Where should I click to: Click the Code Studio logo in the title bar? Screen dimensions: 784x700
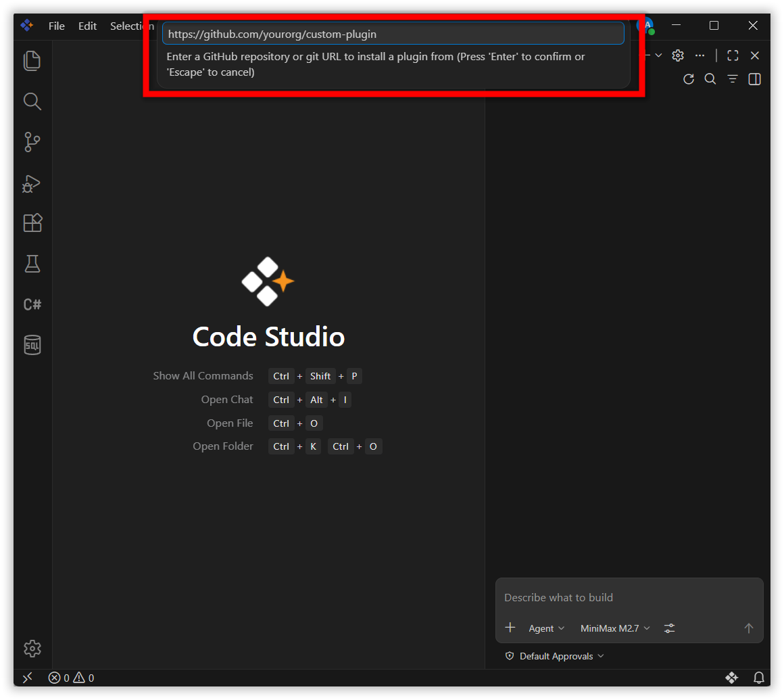[27, 25]
